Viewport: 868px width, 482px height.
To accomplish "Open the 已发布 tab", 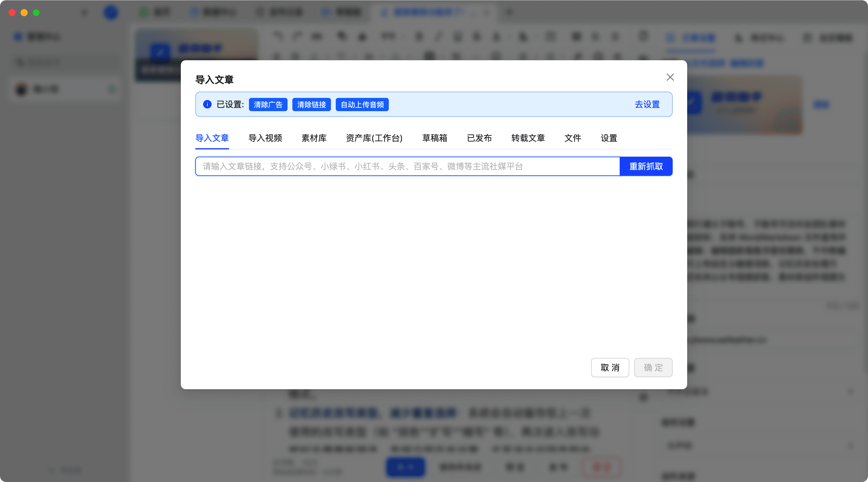I will point(479,138).
